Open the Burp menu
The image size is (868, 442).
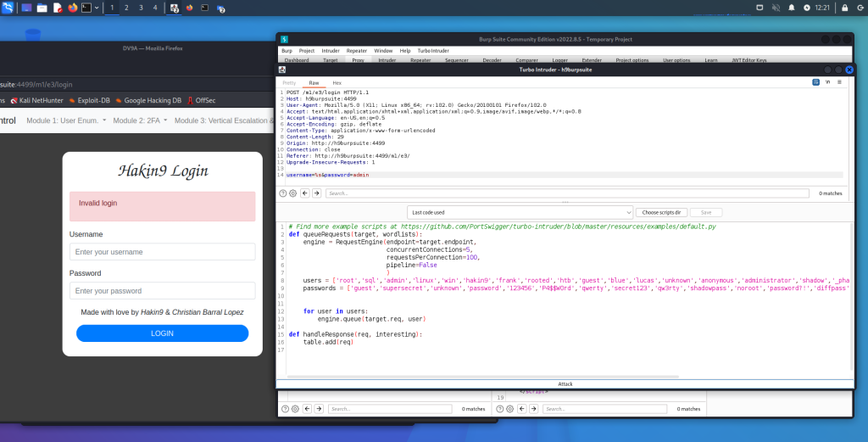pos(287,50)
